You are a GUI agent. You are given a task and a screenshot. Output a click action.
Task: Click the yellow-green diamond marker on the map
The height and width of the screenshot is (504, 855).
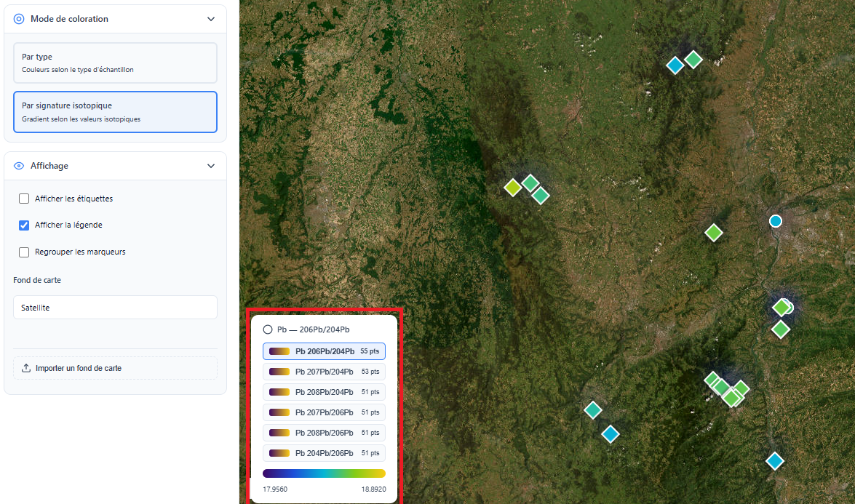513,188
